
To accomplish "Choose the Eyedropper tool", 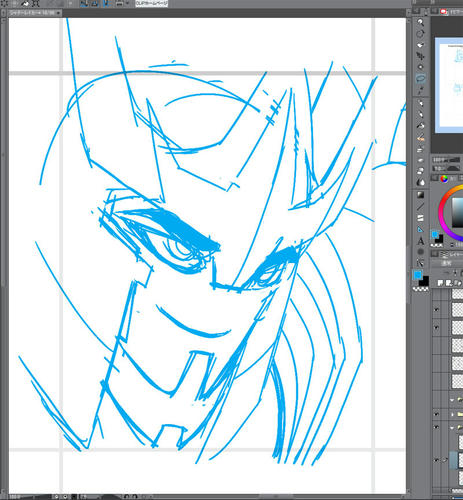I will 420,90.
